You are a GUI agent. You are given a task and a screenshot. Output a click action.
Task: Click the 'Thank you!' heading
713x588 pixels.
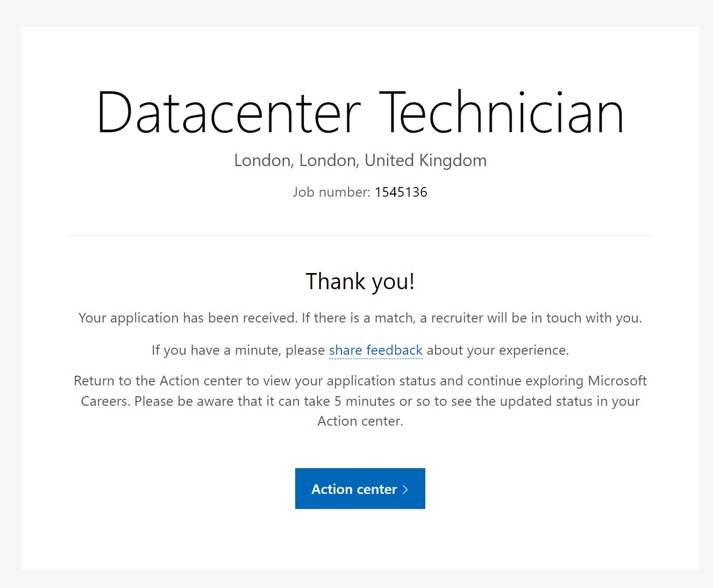point(360,281)
